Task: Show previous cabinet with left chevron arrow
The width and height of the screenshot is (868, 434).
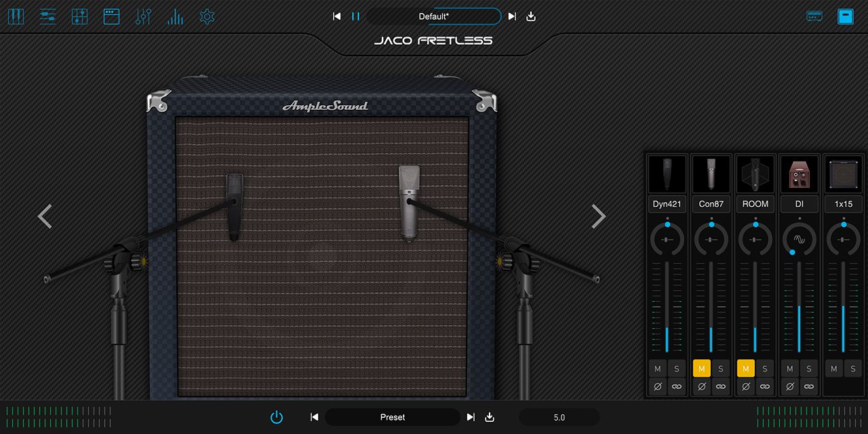Action: tap(45, 216)
